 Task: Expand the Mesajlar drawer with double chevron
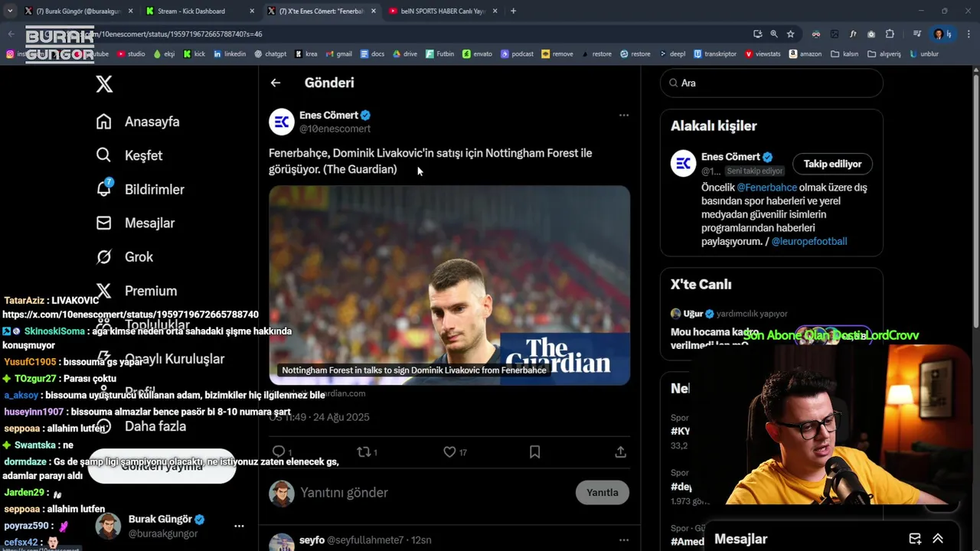point(938,539)
